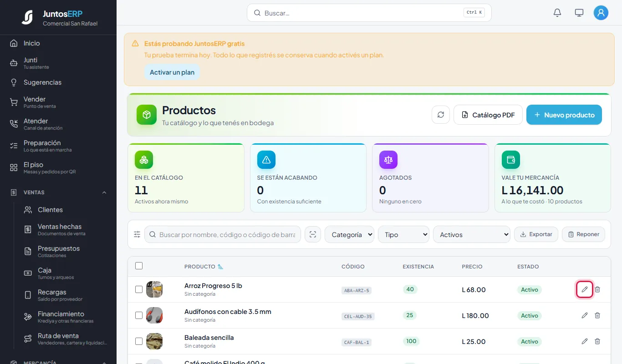Open the filter sliders icon

(x=137, y=234)
